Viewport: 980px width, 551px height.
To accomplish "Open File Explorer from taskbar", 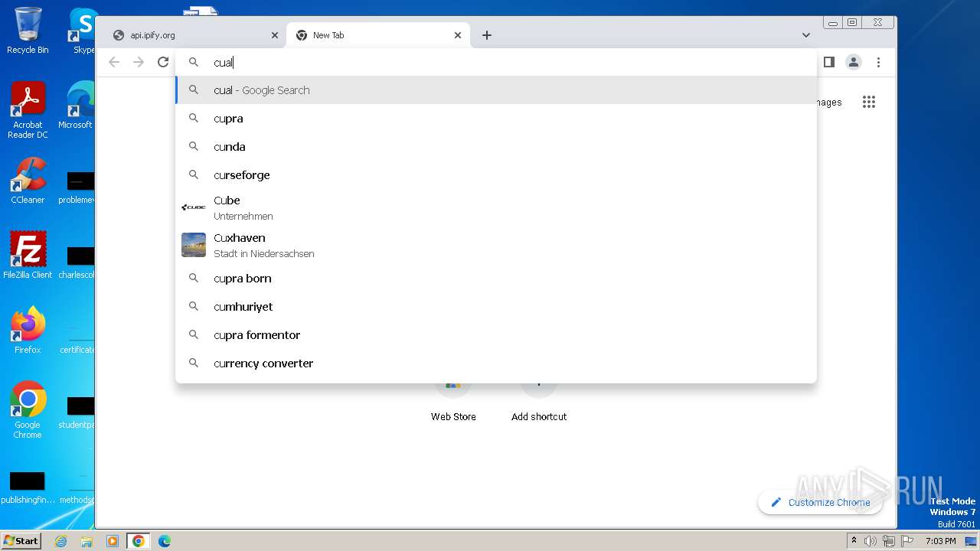I will 87,541.
